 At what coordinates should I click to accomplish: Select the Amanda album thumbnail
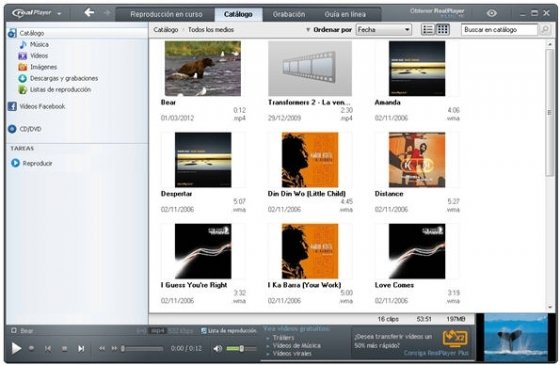[x=417, y=68]
